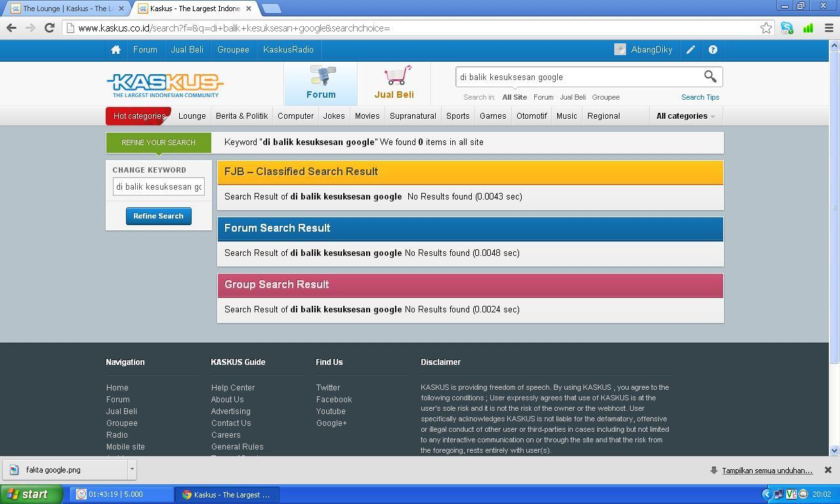Open the Games category
The width and height of the screenshot is (840, 504).
[493, 116]
